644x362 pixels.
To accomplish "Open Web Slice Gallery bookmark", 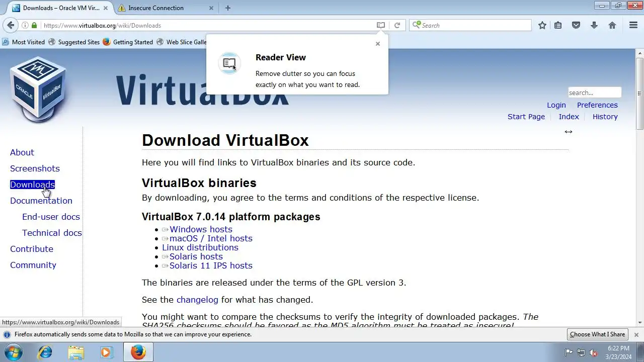I will (x=182, y=42).
